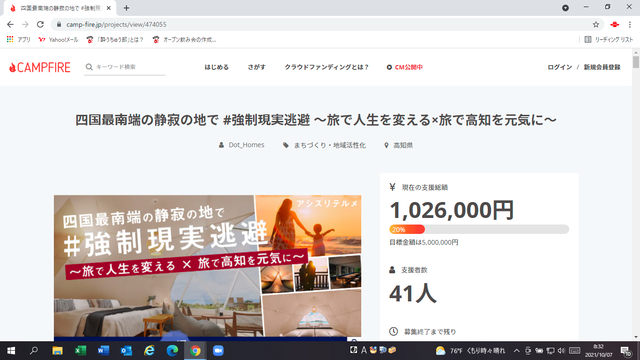Open a new browser tab

126,8
